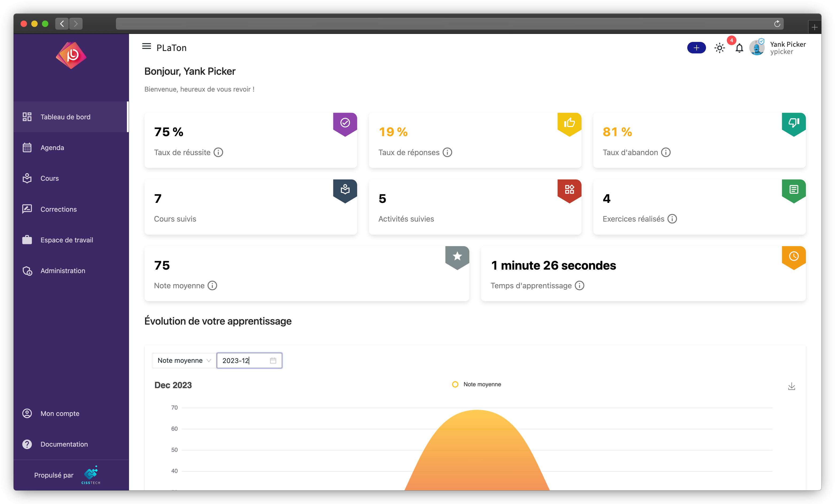This screenshot has height=504, width=835.
Task: Click the ypicker username text
Action: click(x=782, y=52)
